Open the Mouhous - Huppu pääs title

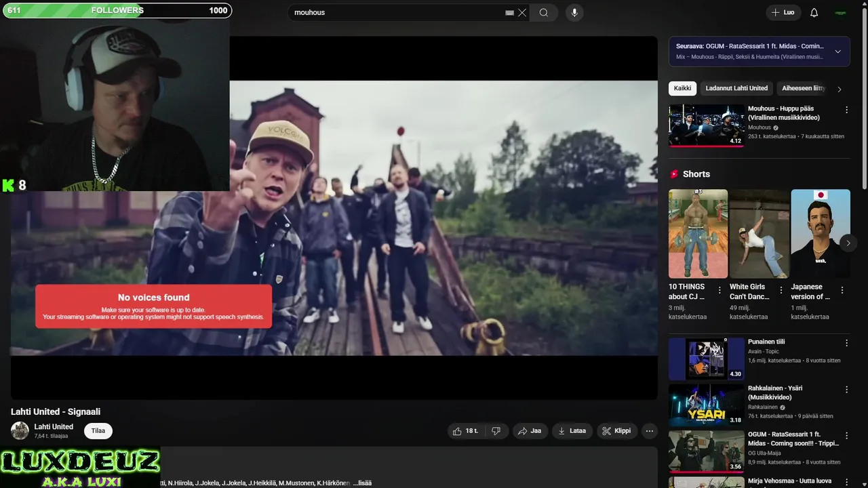pyautogui.click(x=783, y=113)
